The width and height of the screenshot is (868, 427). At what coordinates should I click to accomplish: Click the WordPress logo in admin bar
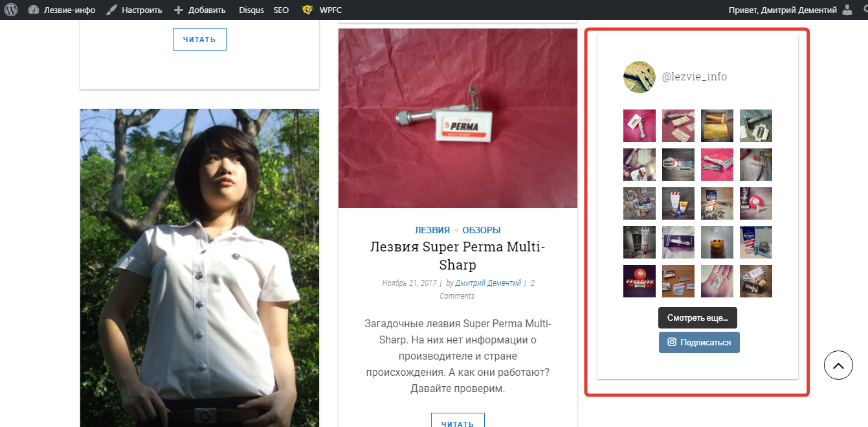12,10
